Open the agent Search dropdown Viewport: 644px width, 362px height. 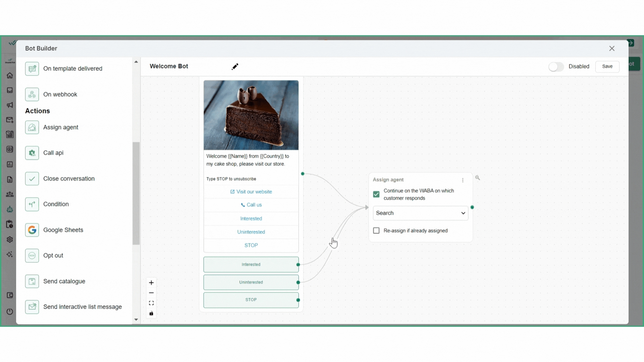pyautogui.click(x=420, y=213)
